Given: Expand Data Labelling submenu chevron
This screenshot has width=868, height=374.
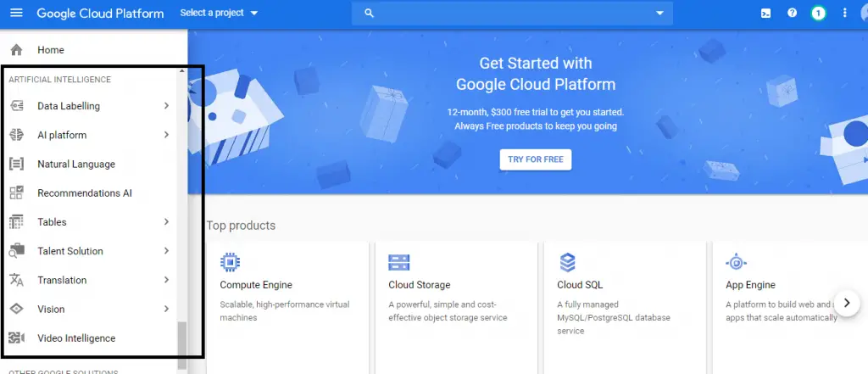Looking at the screenshot, I should pos(166,106).
